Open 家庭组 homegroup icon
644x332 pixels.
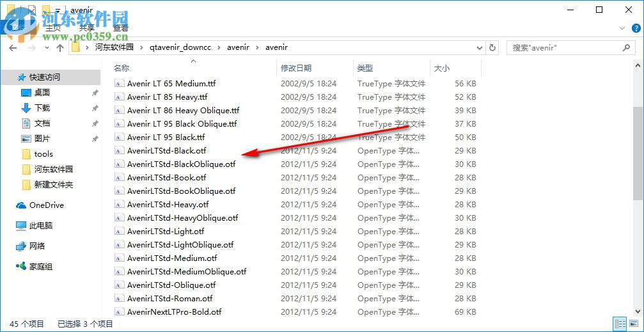tap(21, 266)
